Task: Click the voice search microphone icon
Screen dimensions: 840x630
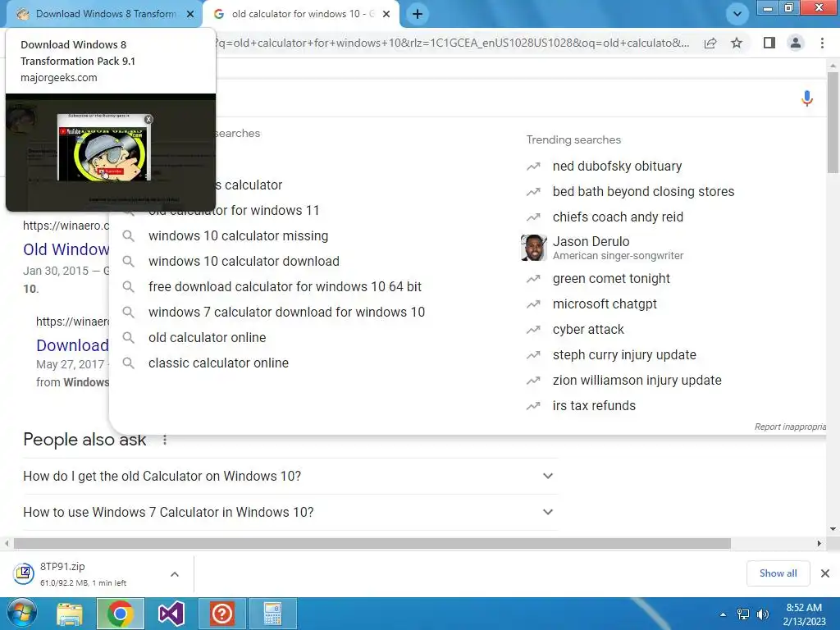Action: pos(807,98)
